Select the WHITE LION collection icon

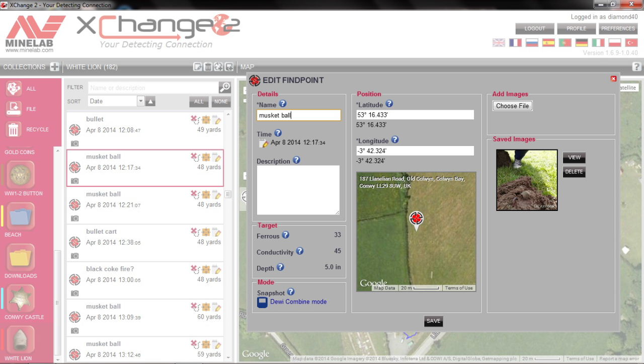(x=21, y=340)
